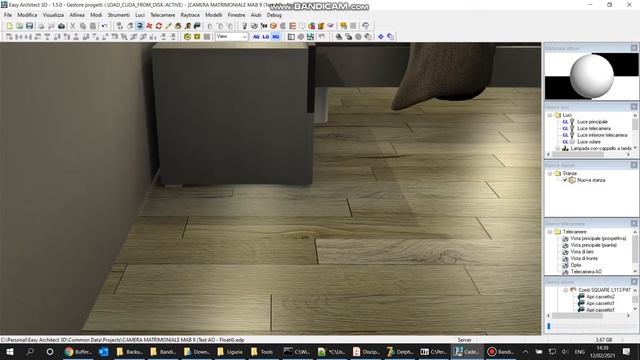
Task: Collapse the cameras list panel button
Action: (634, 223)
